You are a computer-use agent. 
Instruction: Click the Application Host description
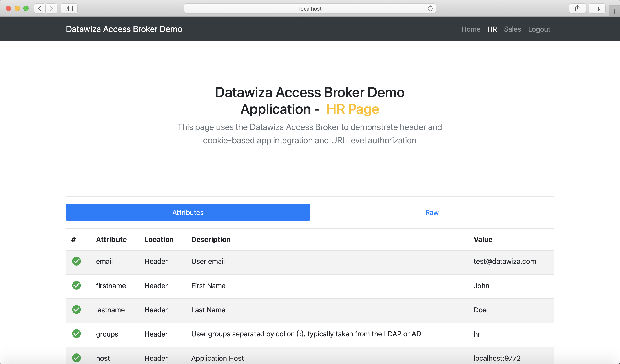pos(217,358)
